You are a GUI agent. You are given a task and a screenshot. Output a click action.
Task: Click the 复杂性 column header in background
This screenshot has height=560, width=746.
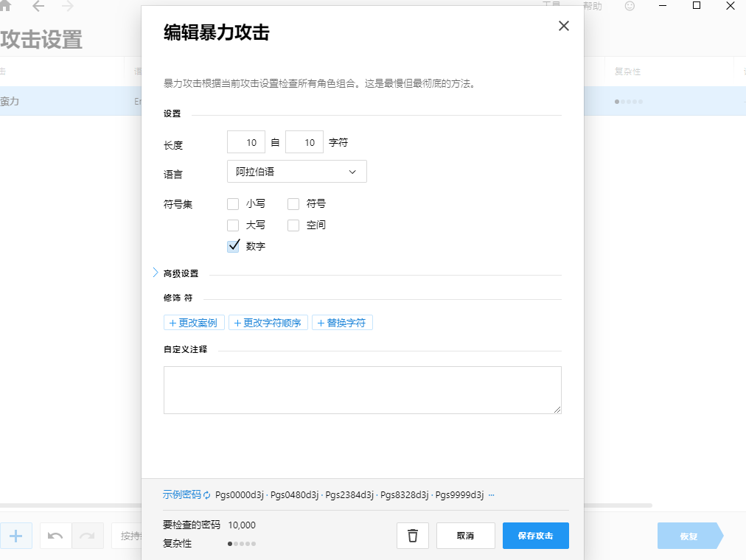pos(627,71)
